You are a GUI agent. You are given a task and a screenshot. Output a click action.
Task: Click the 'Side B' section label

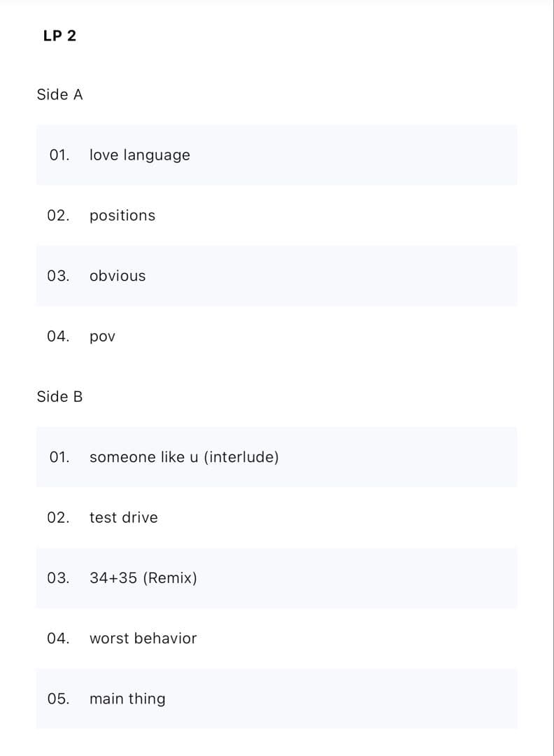pyautogui.click(x=59, y=397)
